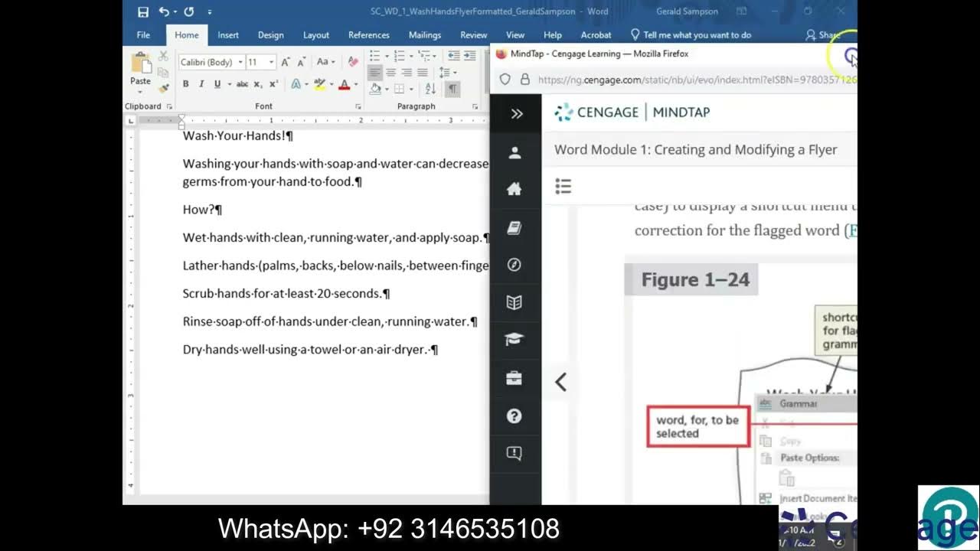Click the Bullets list icon

pos(374,56)
